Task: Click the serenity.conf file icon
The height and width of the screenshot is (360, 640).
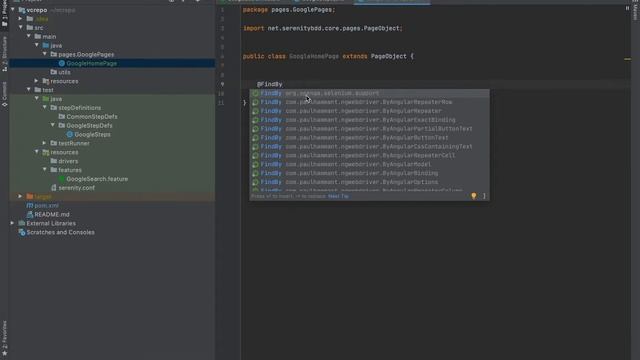Action: coord(53,188)
